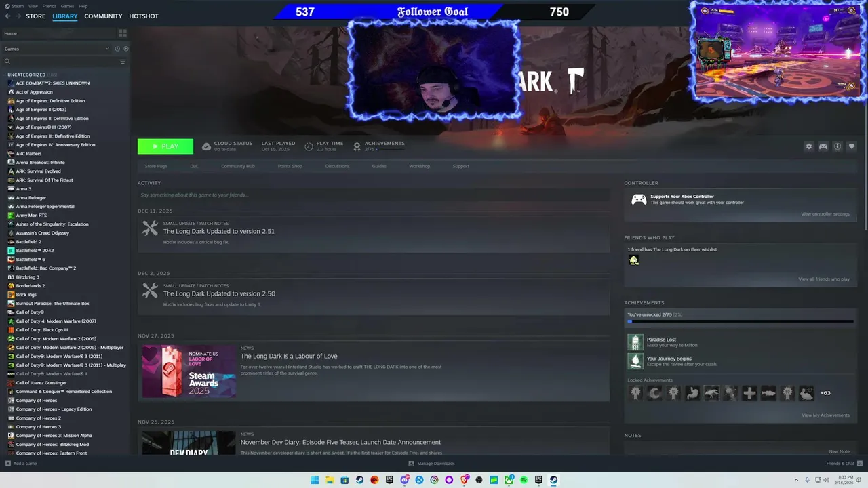Click the achievements progress bar
Screen dimensions: 868x488
(x=741, y=321)
